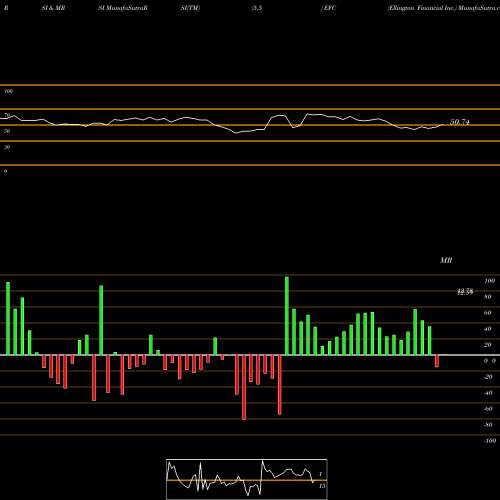This screenshot has width=500, height=500.
Task: Click the "MR" panel title label
Action: tap(446, 260)
